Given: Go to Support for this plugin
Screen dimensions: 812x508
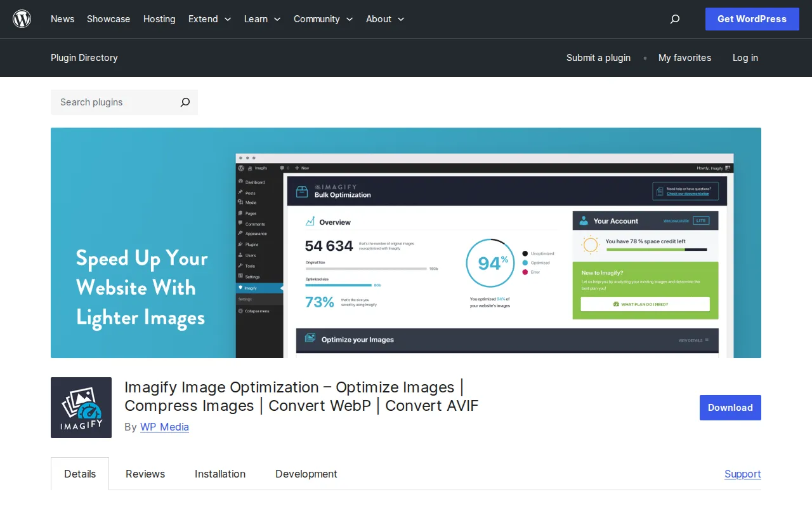Looking at the screenshot, I should point(742,474).
